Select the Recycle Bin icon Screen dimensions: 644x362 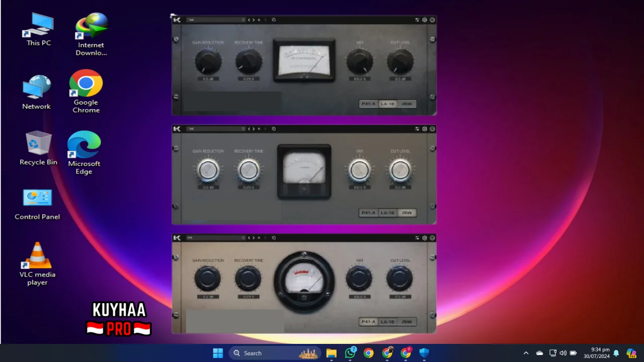point(38,148)
